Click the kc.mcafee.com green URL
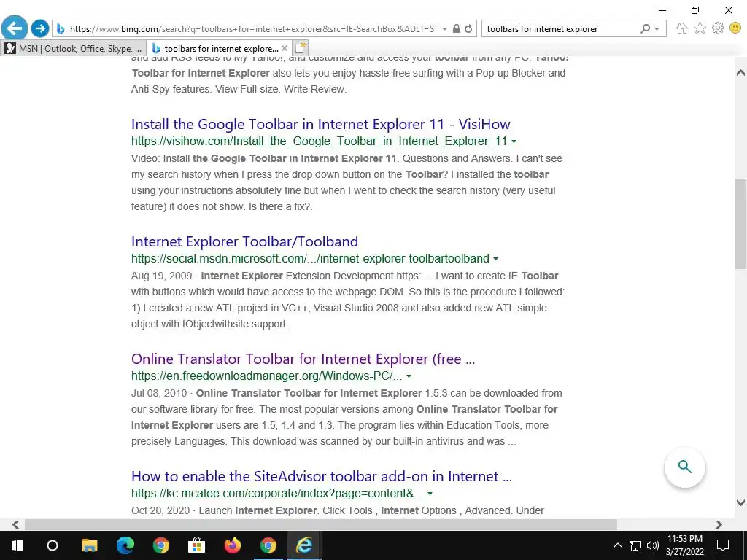 coord(277,494)
